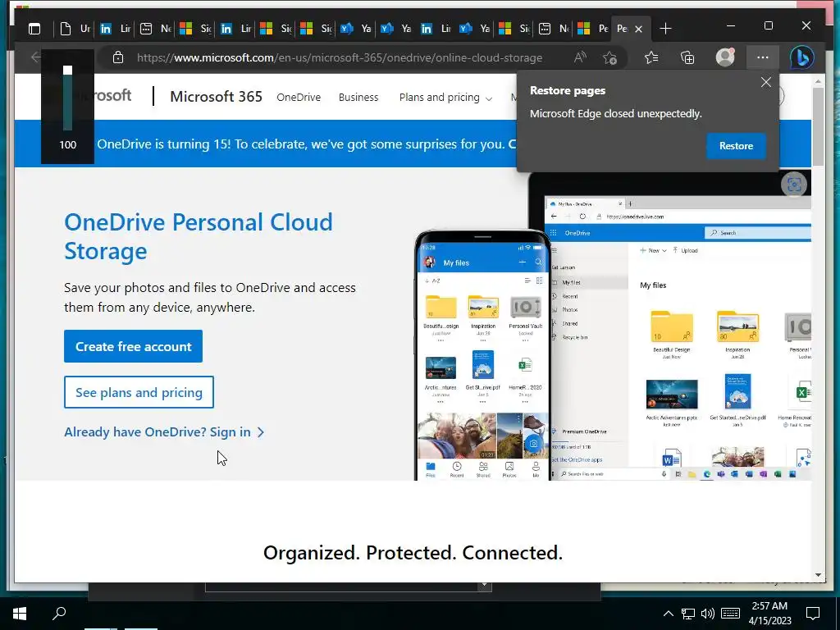Open the OneDrive navigation item
The height and width of the screenshot is (630, 840).
pyautogui.click(x=299, y=97)
